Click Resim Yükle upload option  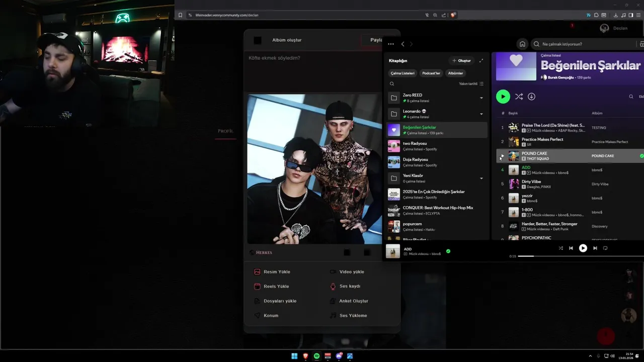click(272, 271)
